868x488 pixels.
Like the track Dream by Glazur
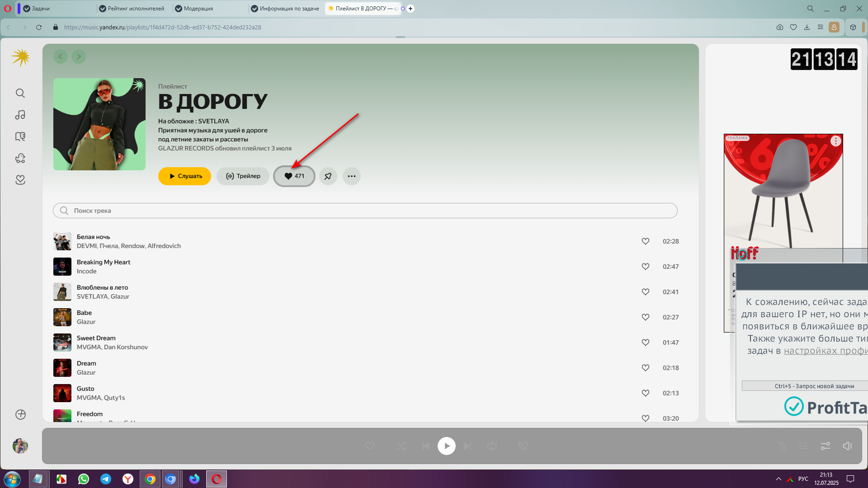coord(646,368)
